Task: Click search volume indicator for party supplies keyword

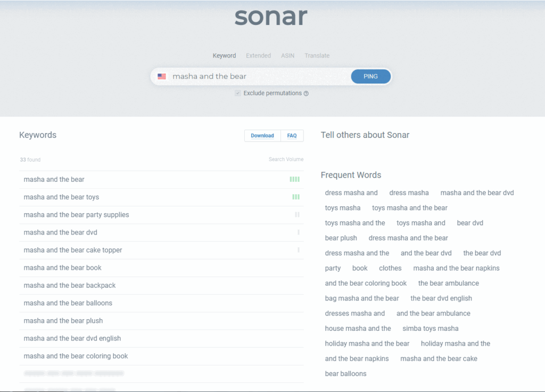Action: 297,215
